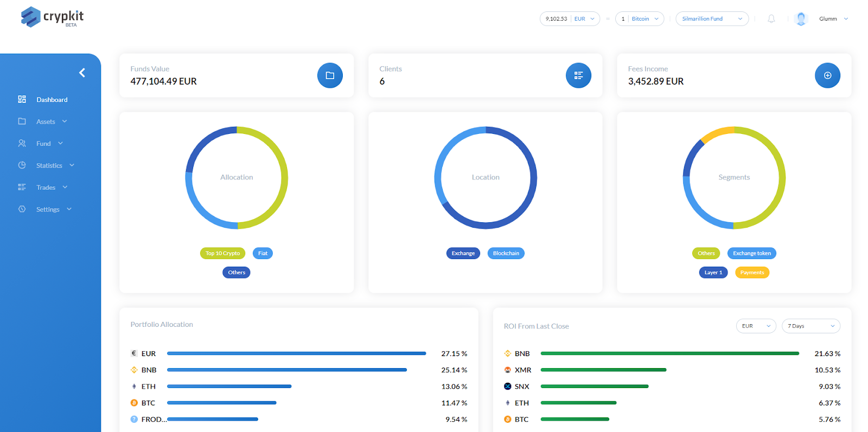Open the Silmarillion Fund dropdown
This screenshot has width=868, height=432.
click(712, 19)
